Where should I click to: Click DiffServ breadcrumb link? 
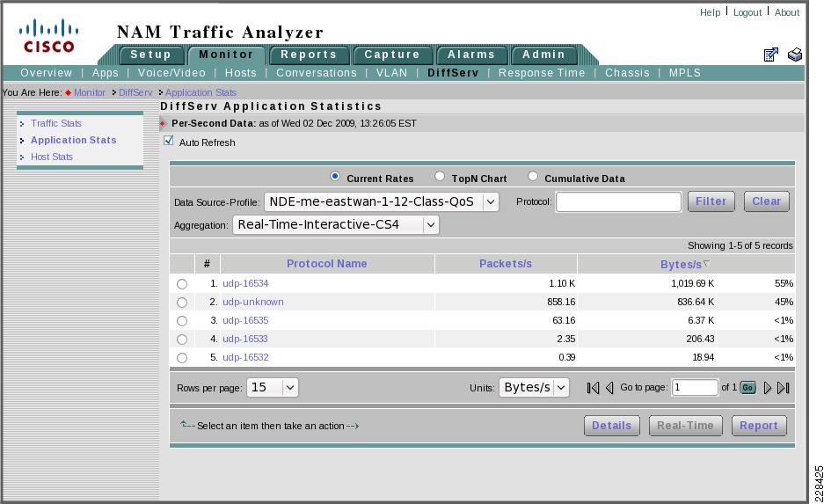pyautogui.click(x=135, y=92)
